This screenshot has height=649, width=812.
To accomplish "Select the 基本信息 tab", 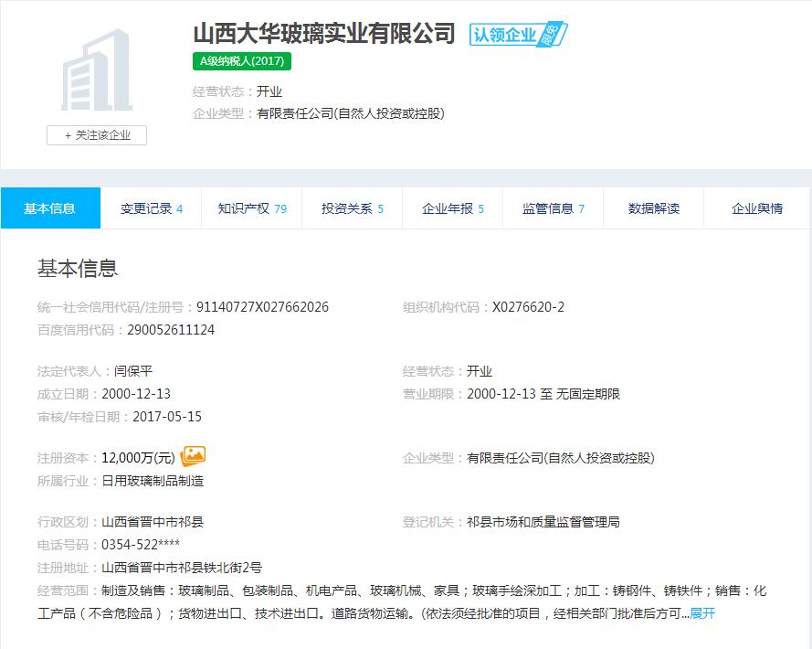I will pos(50,208).
